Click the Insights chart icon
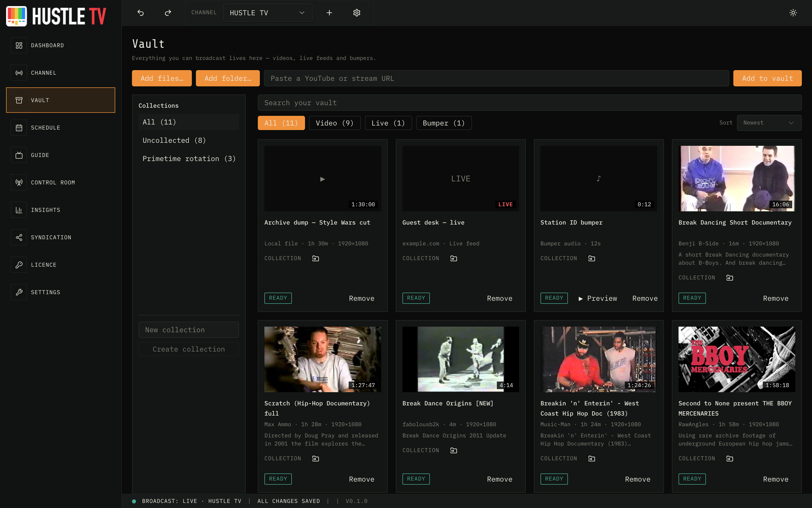Viewport: 812px width, 508px height. coord(19,210)
